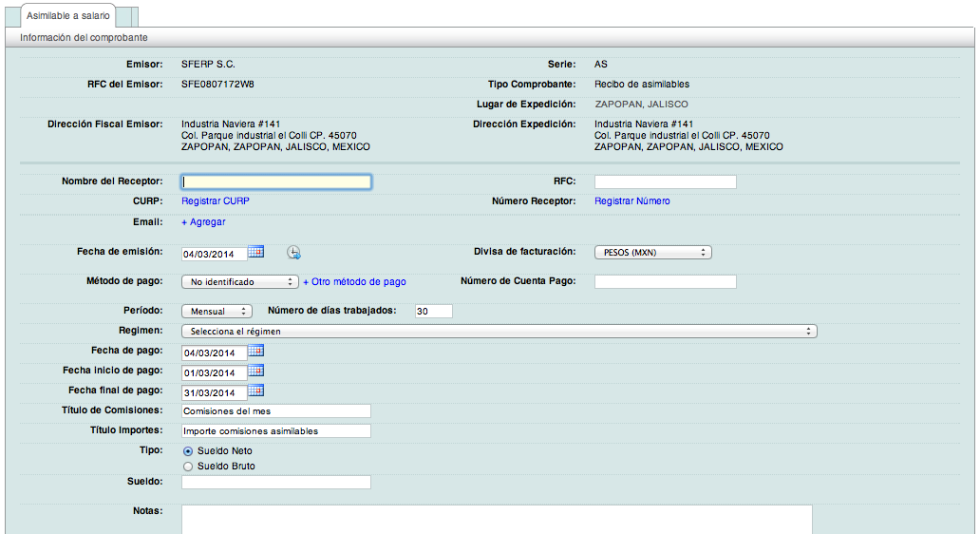Expand the Divisa de facturación dropdown

[652, 253]
